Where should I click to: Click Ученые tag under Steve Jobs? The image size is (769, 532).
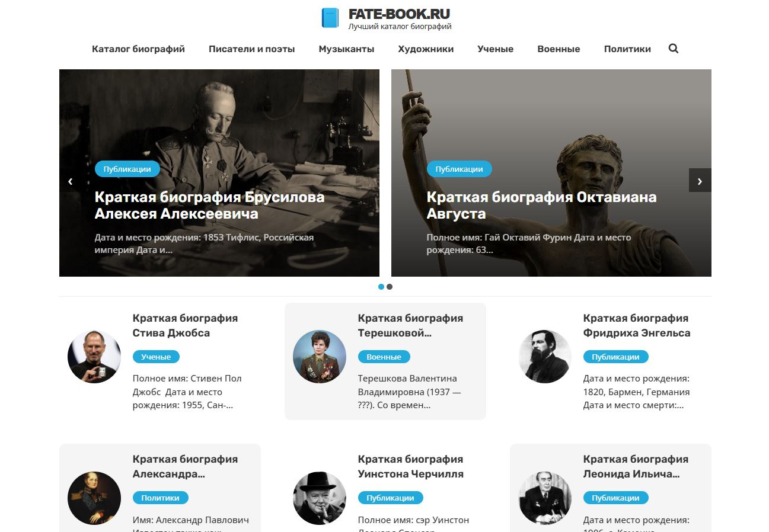[x=156, y=357]
